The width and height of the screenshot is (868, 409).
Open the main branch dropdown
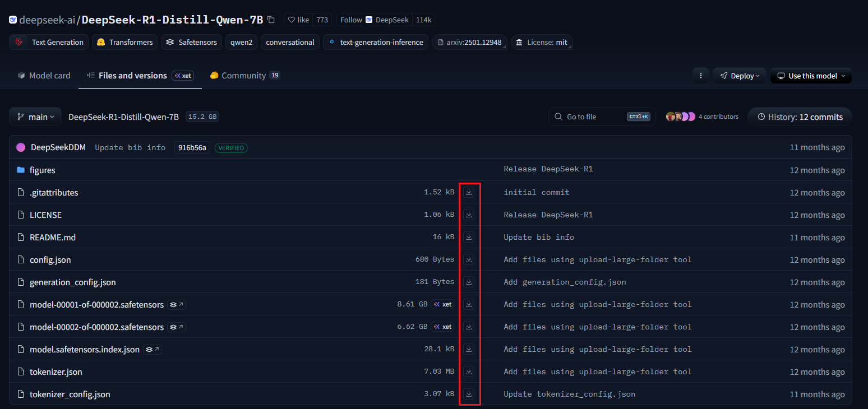35,117
